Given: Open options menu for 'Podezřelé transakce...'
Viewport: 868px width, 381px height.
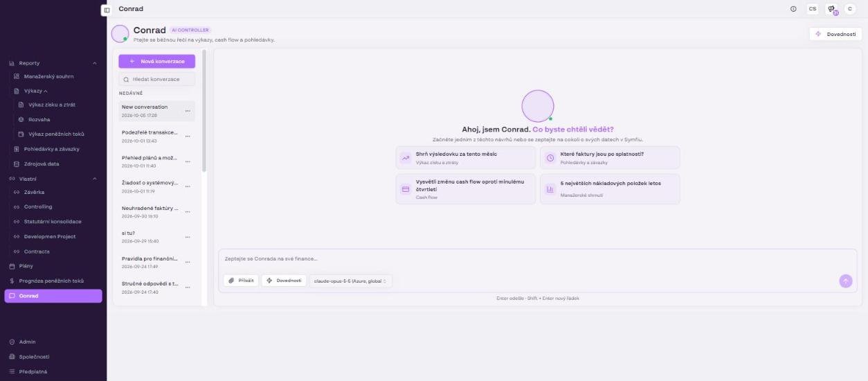Looking at the screenshot, I should (188, 136).
